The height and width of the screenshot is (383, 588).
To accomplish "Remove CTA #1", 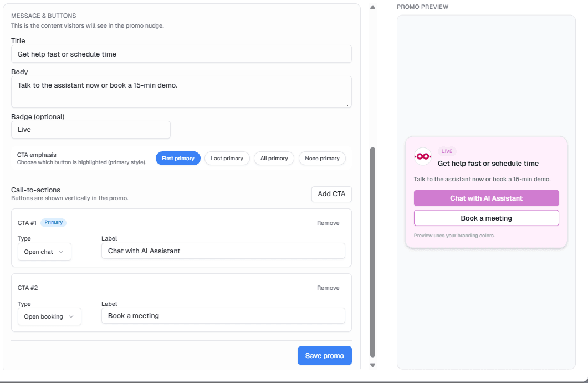I will (328, 223).
